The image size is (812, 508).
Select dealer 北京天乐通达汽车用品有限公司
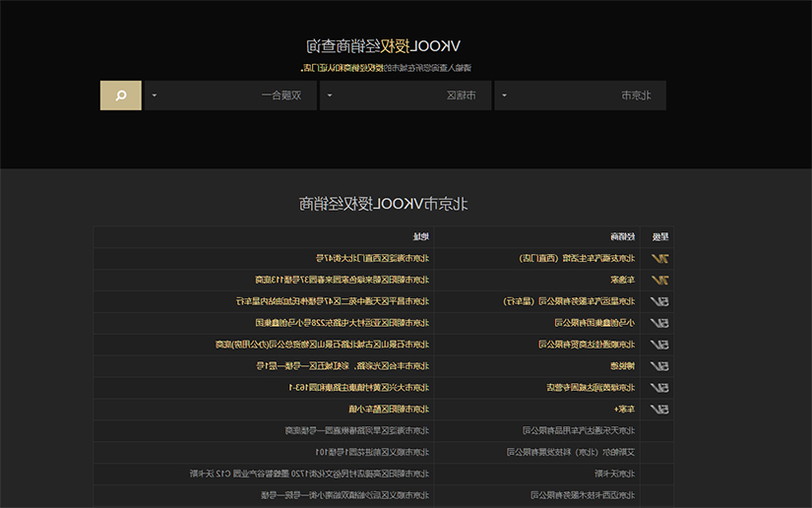(579, 431)
